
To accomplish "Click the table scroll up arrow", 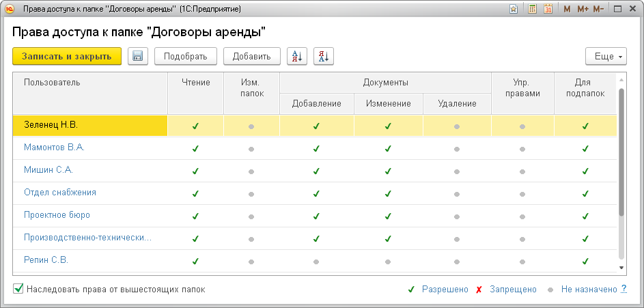I will 621,80.
